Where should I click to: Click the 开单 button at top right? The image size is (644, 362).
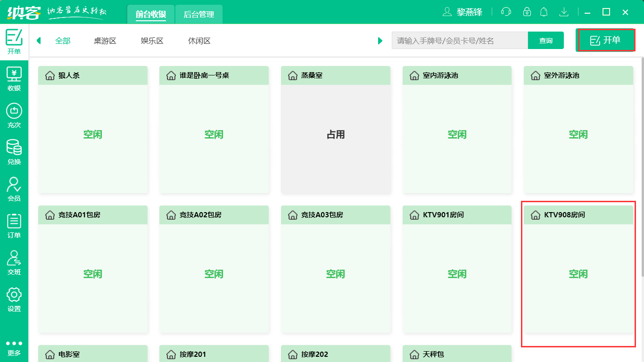606,40
